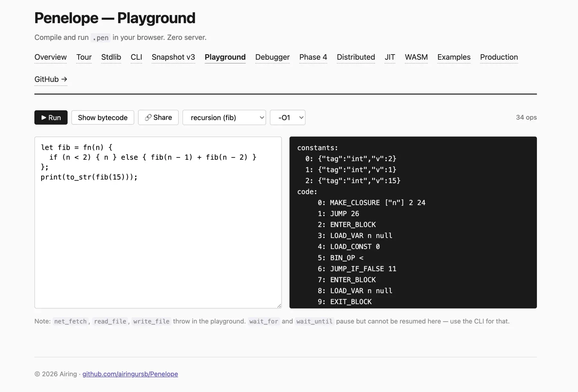Click the JUMP_IF_FALSE 11 line
Screen dimensions: 578x392
tap(357, 269)
